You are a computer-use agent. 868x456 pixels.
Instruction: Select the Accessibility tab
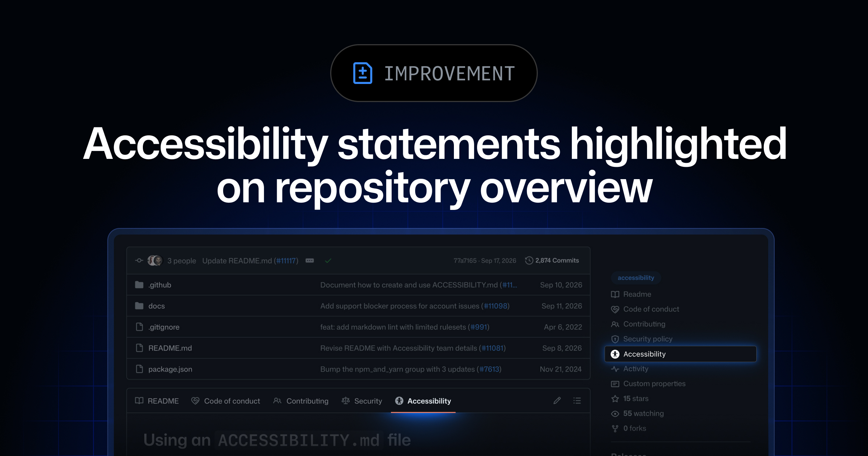(x=423, y=401)
